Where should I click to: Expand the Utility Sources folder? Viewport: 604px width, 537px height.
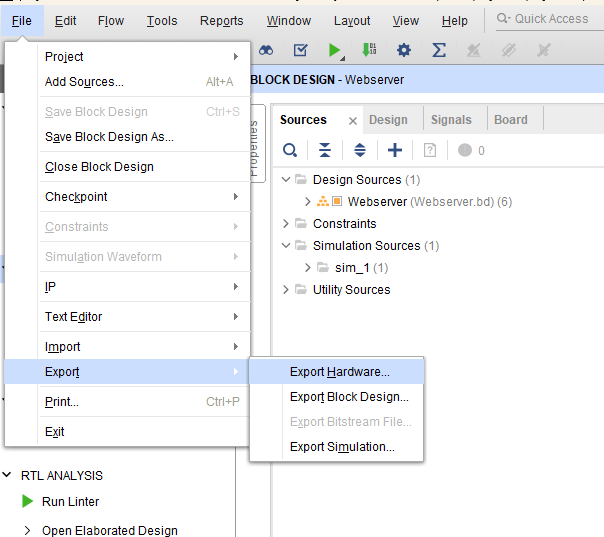tap(287, 290)
